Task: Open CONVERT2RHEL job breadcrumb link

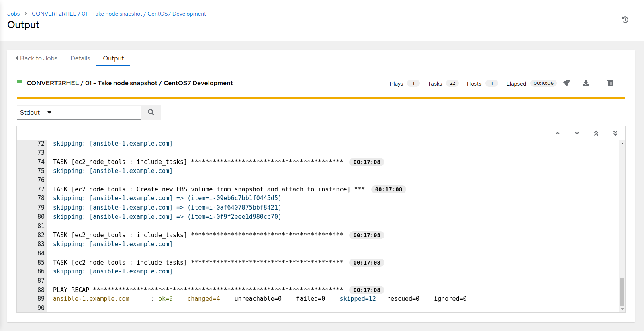Action: click(119, 14)
